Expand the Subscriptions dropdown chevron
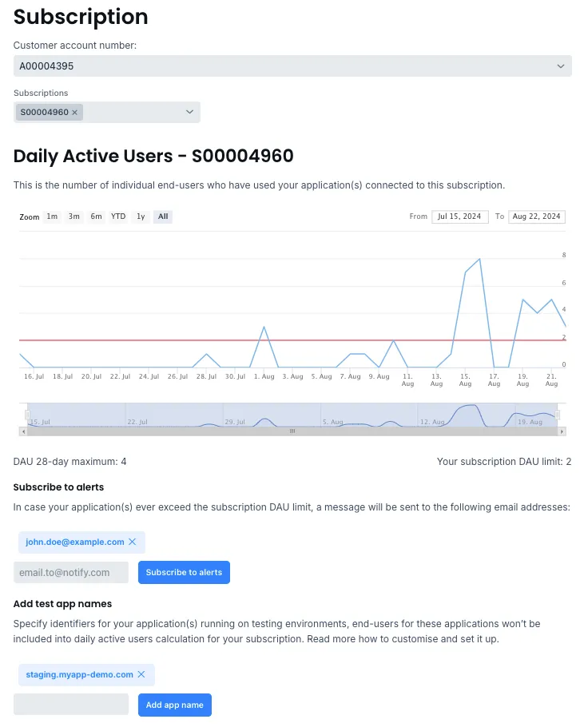Viewport: 588px width, 727px height. (x=190, y=112)
